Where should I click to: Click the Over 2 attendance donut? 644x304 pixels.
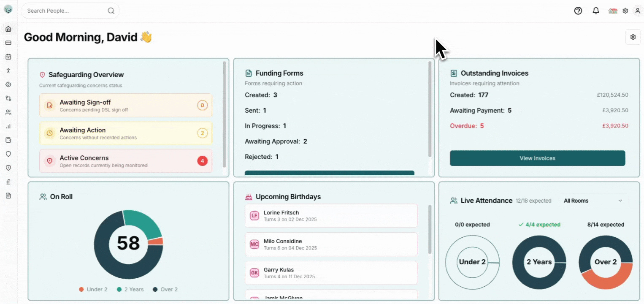pos(606,262)
